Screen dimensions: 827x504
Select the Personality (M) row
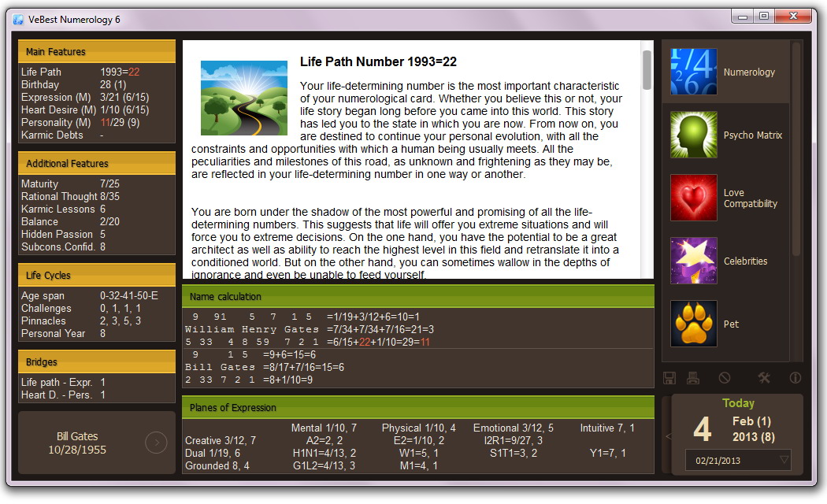[97, 122]
